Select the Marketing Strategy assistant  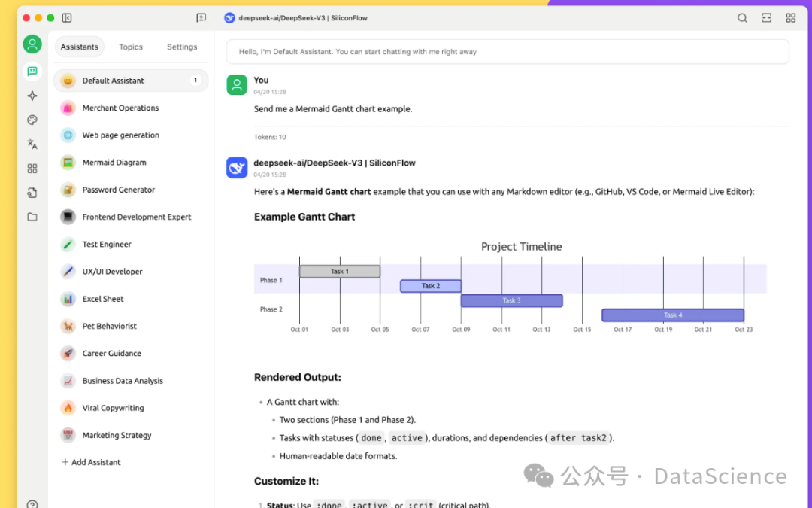pyautogui.click(x=131, y=435)
